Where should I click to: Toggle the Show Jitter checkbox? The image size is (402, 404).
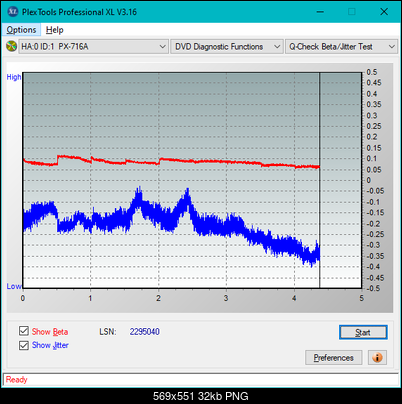pyautogui.click(x=24, y=345)
